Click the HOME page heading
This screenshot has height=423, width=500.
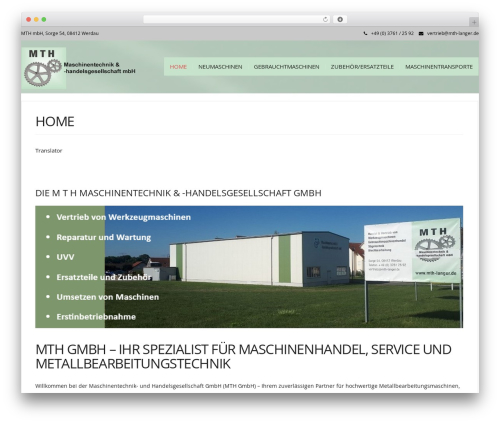click(x=55, y=121)
